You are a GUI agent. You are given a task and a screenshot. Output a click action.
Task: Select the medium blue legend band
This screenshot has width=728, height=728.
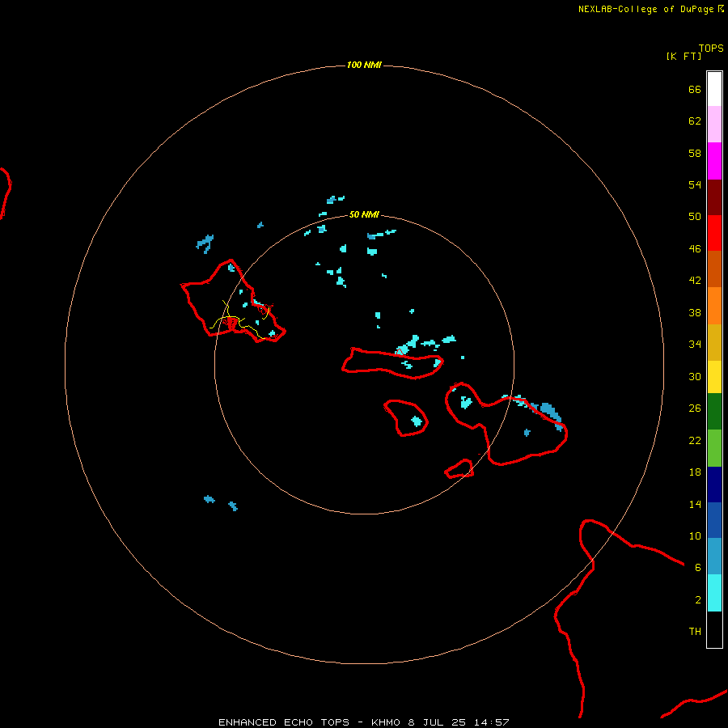point(714,520)
